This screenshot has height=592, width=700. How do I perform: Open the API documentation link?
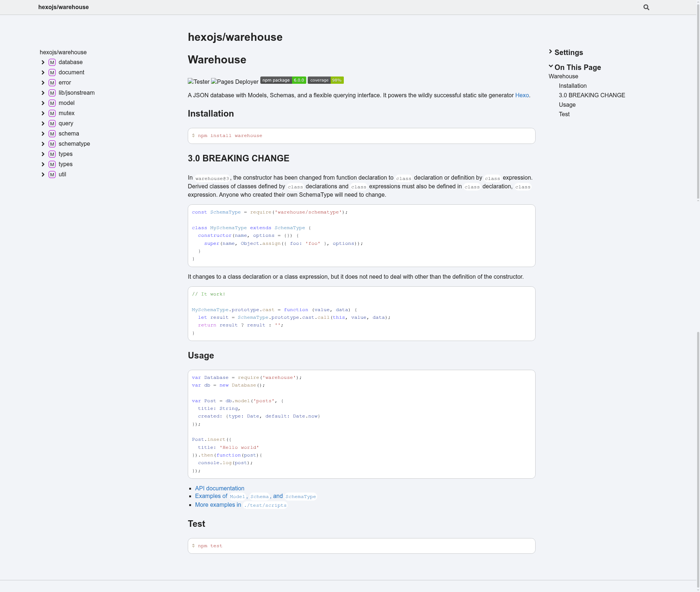[x=219, y=489]
